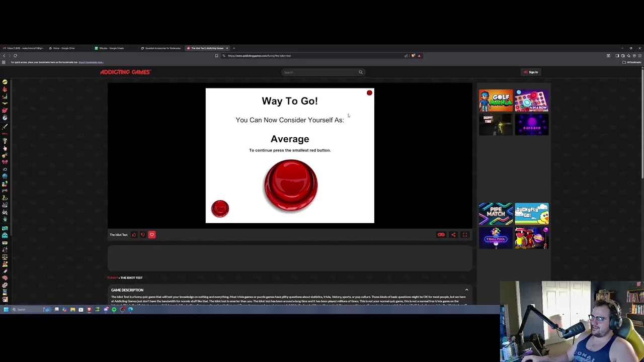Click the small red button beside the large one
644x362 pixels.
[220, 209]
